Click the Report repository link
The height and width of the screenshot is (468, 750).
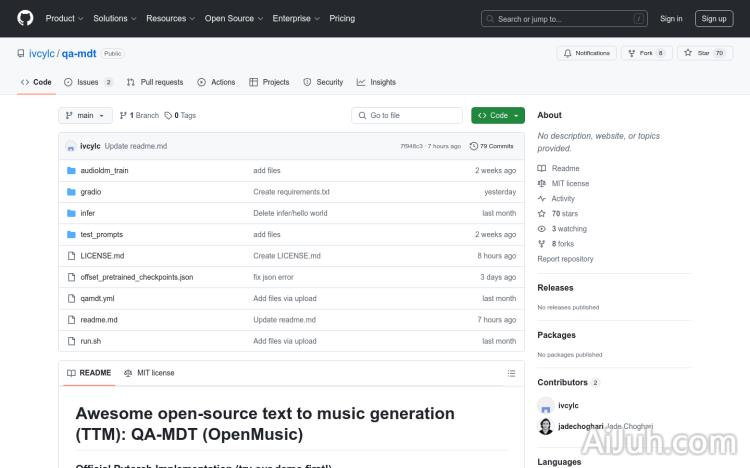click(565, 259)
